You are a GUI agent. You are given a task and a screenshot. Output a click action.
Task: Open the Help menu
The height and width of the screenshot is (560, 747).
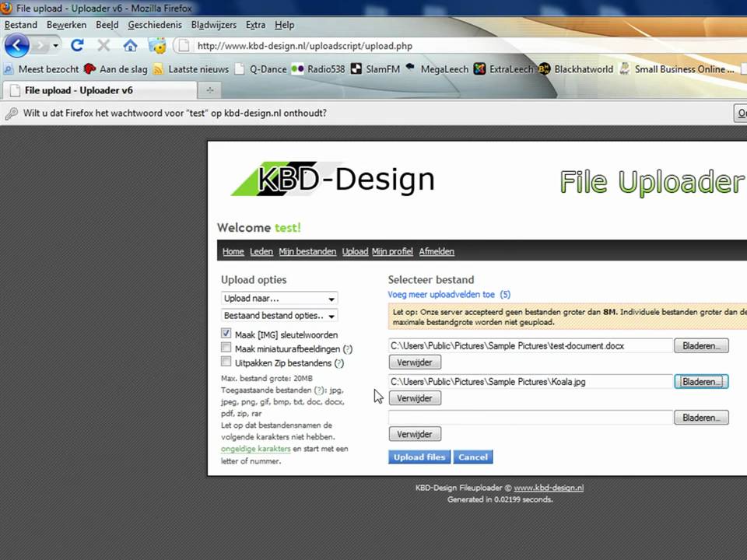pos(285,25)
